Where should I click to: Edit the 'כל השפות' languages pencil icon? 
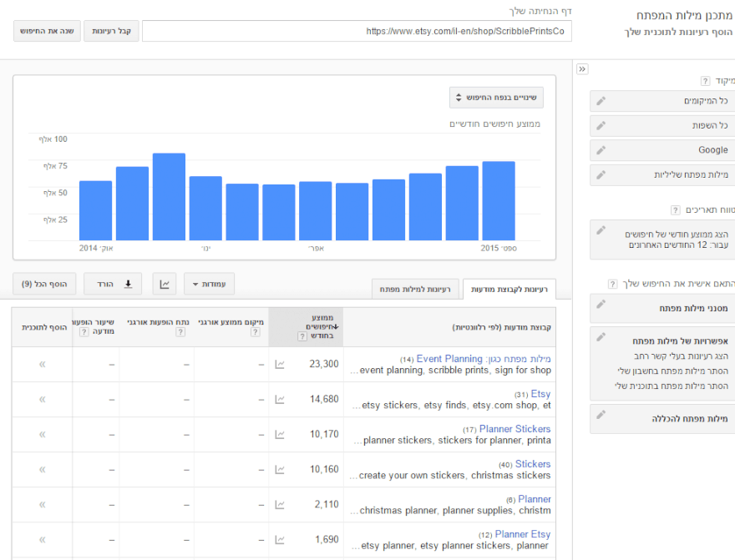click(x=601, y=125)
